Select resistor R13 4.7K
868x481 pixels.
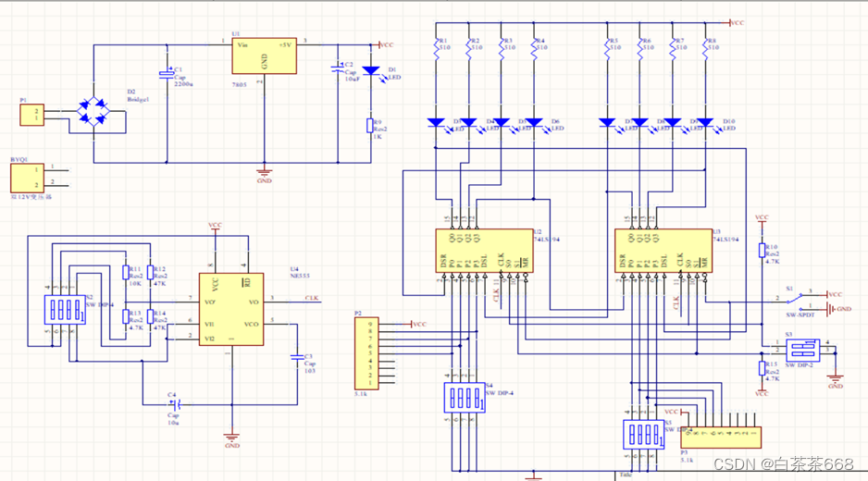[x=126, y=316]
